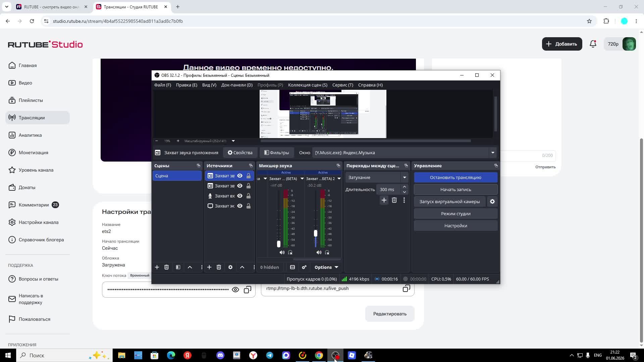The width and height of the screenshot is (644, 362).
Task: Delete selected scene with trash icon
Action: (x=166, y=267)
